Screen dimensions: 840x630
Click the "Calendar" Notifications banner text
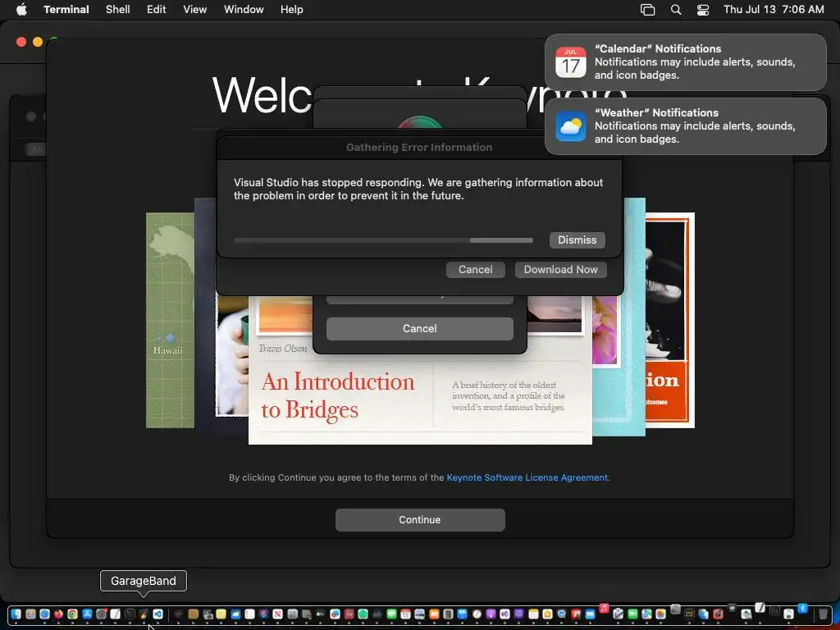click(x=658, y=48)
